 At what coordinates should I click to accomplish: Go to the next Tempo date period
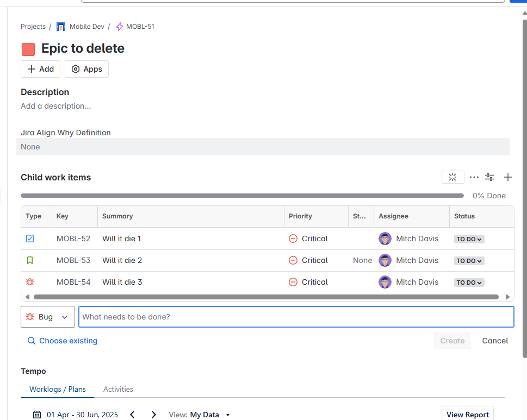[153, 415]
